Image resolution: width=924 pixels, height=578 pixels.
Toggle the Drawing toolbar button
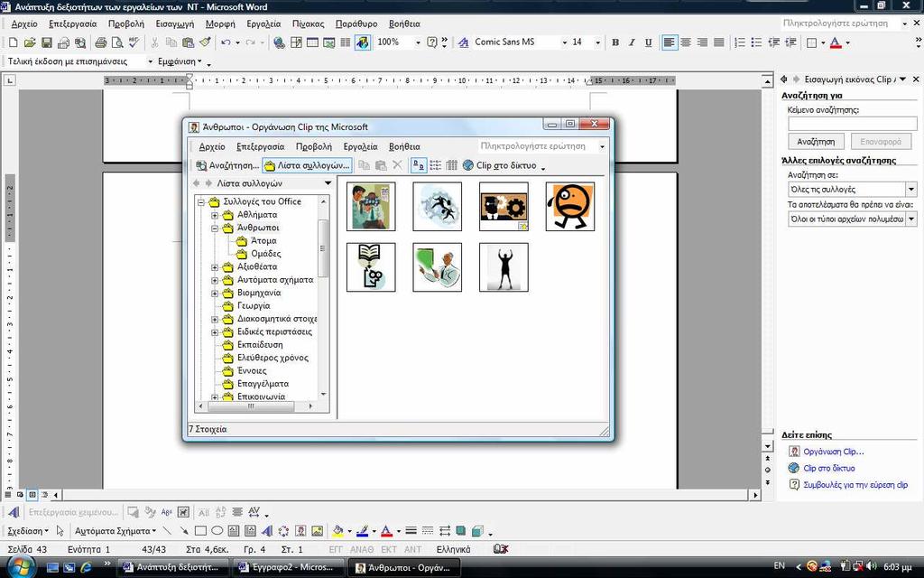(363, 42)
